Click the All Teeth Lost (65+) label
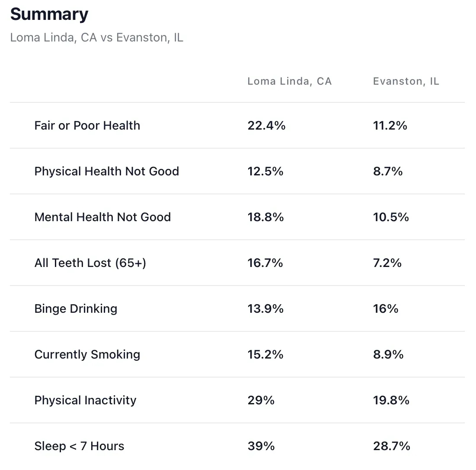Screen dimensions: 476x470 tap(90, 263)
